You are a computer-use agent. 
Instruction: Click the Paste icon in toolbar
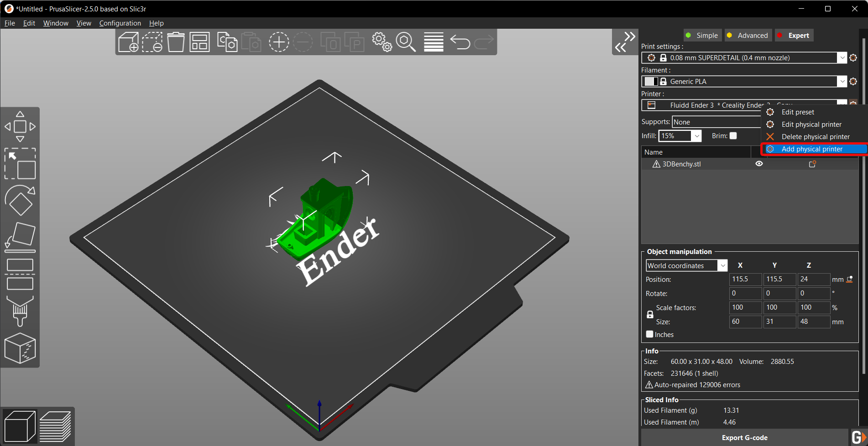251,42
